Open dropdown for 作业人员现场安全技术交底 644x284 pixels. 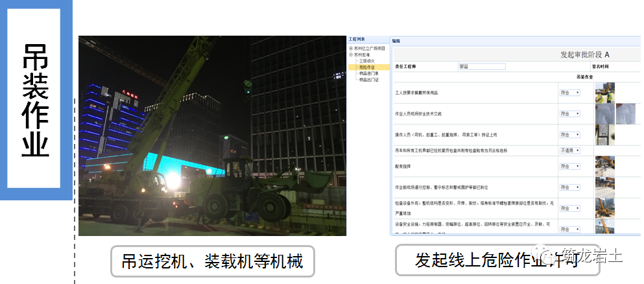click(x=570, y=113)
